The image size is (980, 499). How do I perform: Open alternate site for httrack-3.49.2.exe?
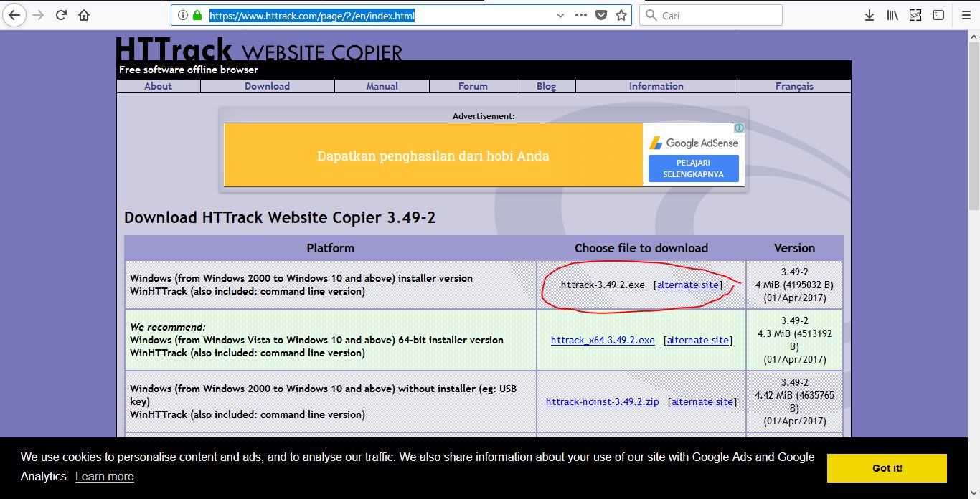click(688, 285)
